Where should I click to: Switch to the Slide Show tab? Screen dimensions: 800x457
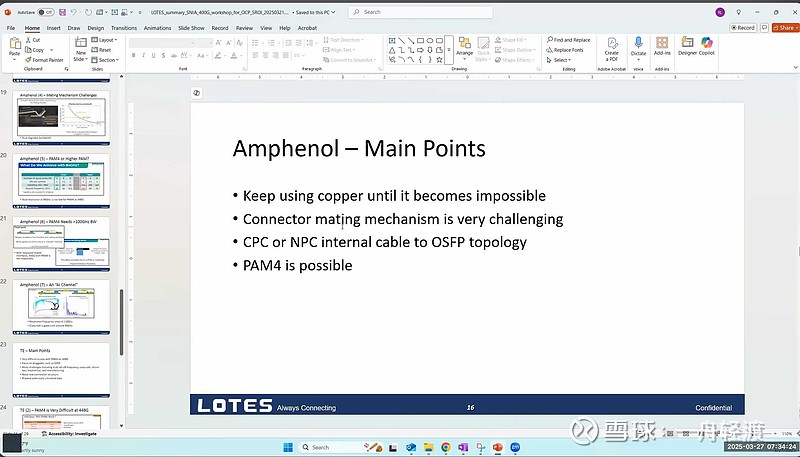191,28
